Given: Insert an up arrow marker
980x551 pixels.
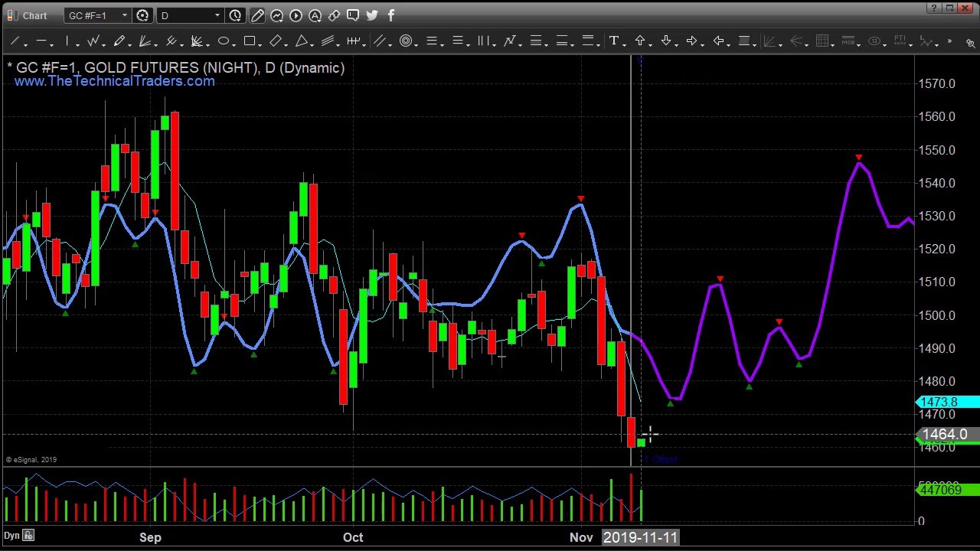Looking at the screenshot, I should coord(639,41).
